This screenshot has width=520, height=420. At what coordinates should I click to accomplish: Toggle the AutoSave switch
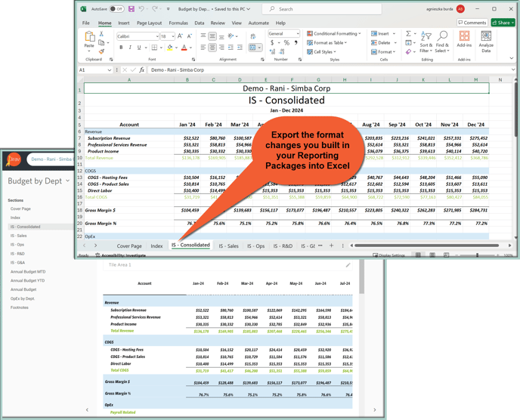[116, 9]
